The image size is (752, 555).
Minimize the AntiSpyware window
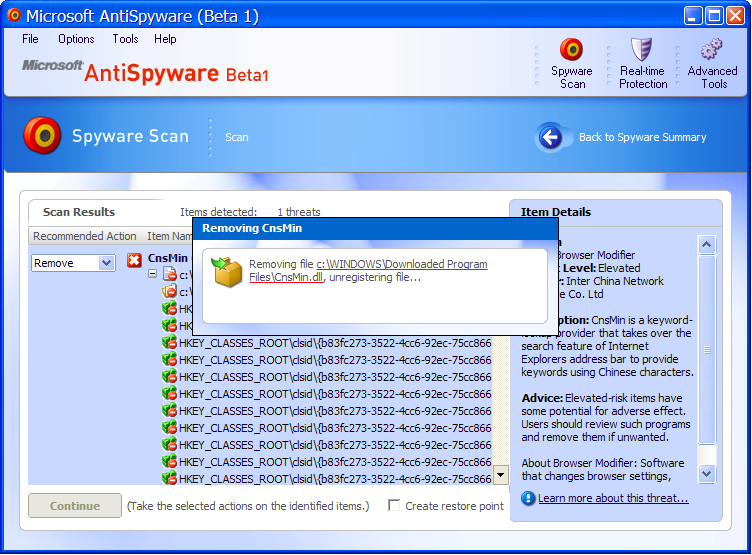click(x=692, y=16)
